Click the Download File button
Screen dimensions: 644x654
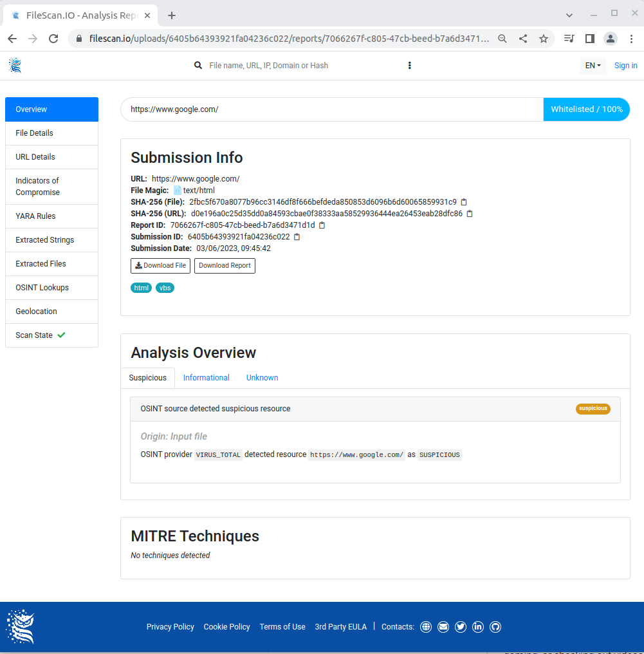click(x=160, y=266)
